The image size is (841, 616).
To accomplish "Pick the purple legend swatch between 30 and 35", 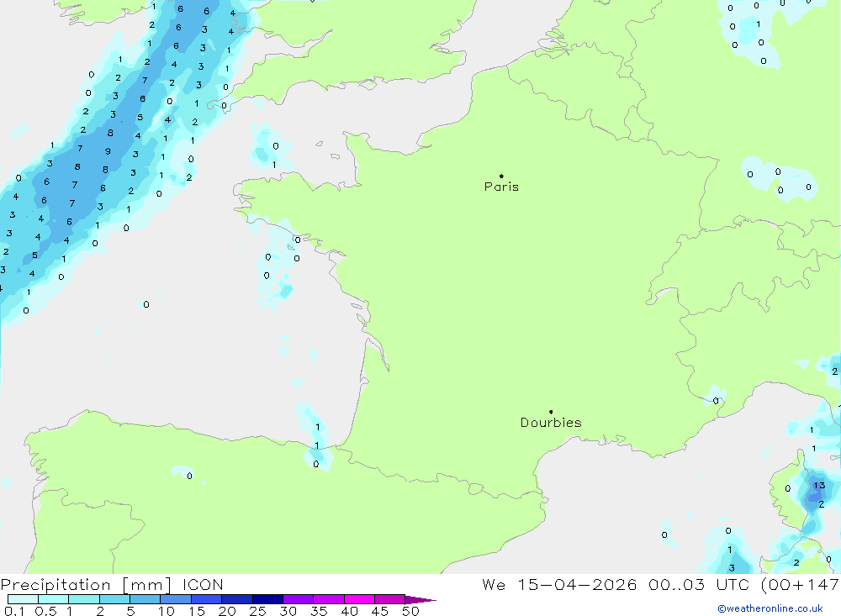I will 299,599.
